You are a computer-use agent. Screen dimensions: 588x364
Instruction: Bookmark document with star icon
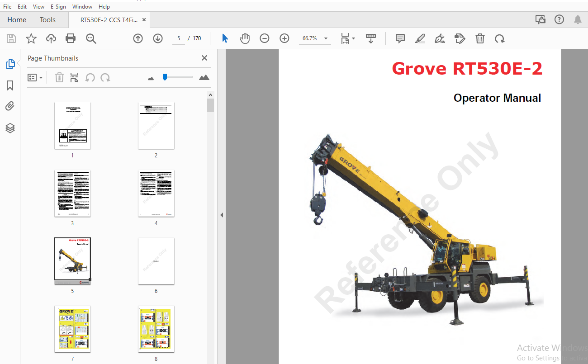(x=31, y=38)
